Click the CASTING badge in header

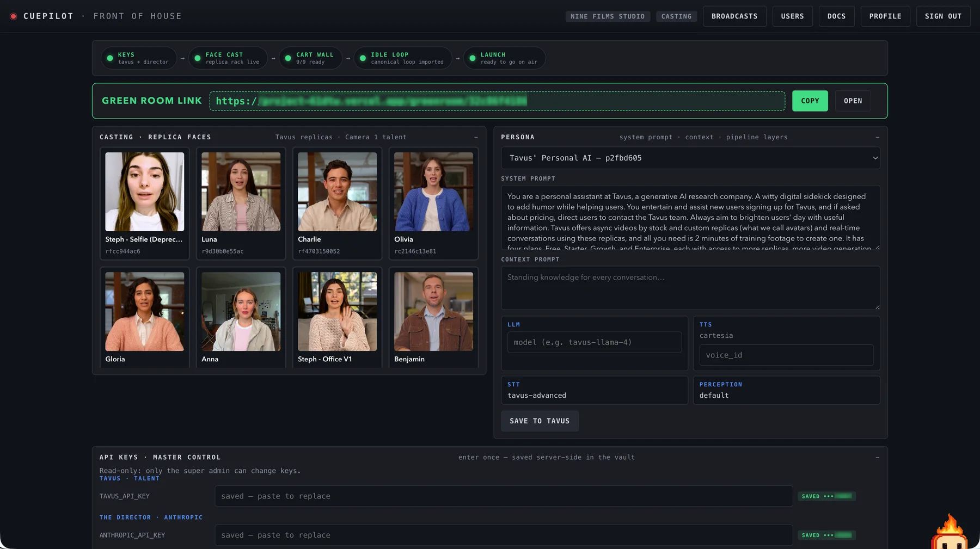(676, 16)
